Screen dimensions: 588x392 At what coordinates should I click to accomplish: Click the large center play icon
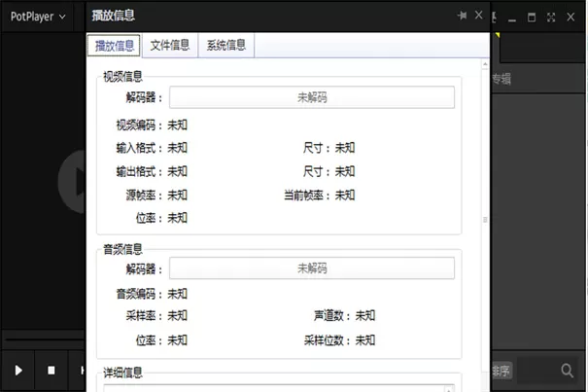pos(73,182)
